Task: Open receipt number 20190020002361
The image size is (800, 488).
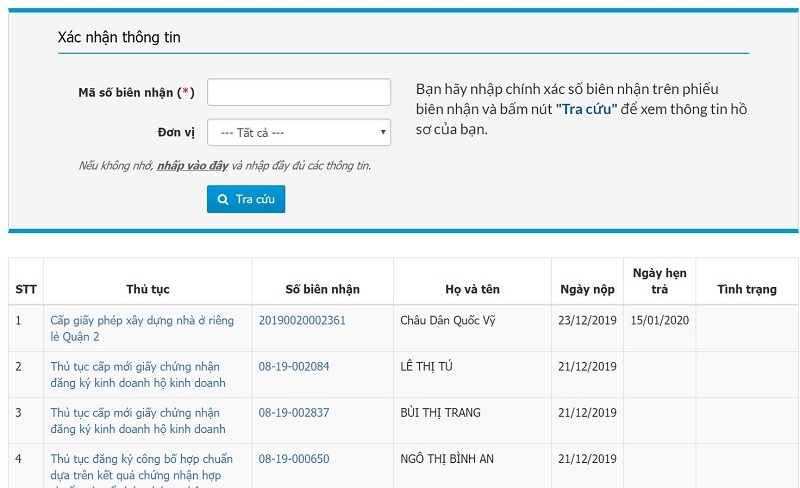Action: 302,321
